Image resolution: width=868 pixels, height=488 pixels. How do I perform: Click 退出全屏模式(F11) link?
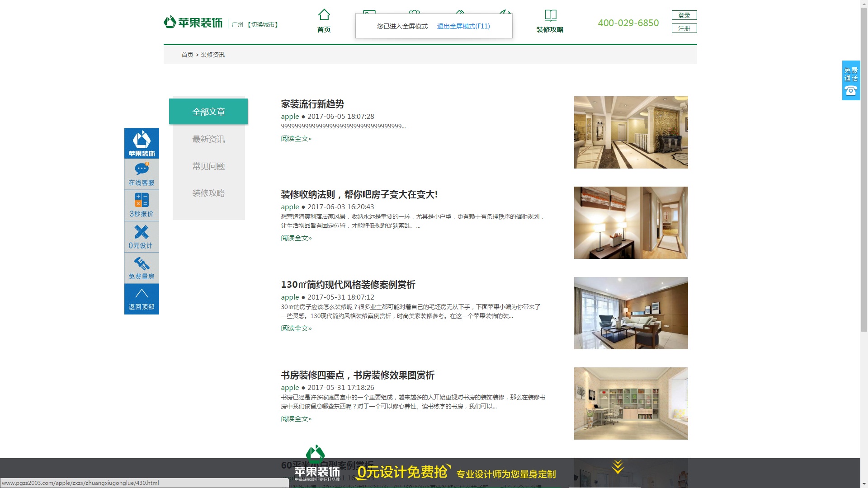(463, 26)
